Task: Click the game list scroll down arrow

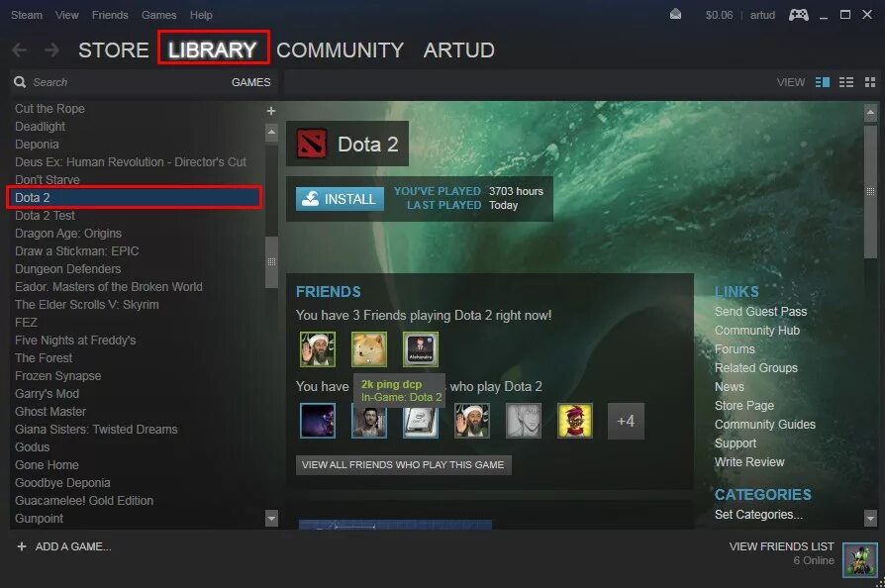Action: point(271,518)
